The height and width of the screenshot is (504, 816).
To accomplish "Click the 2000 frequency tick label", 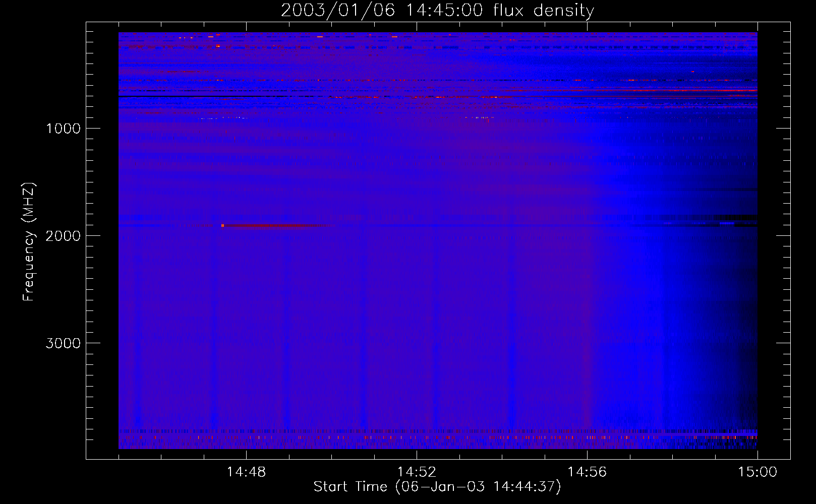I will pos(63,236).
